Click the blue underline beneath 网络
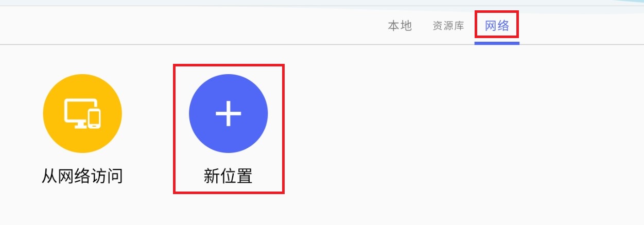 pos(497,43)
